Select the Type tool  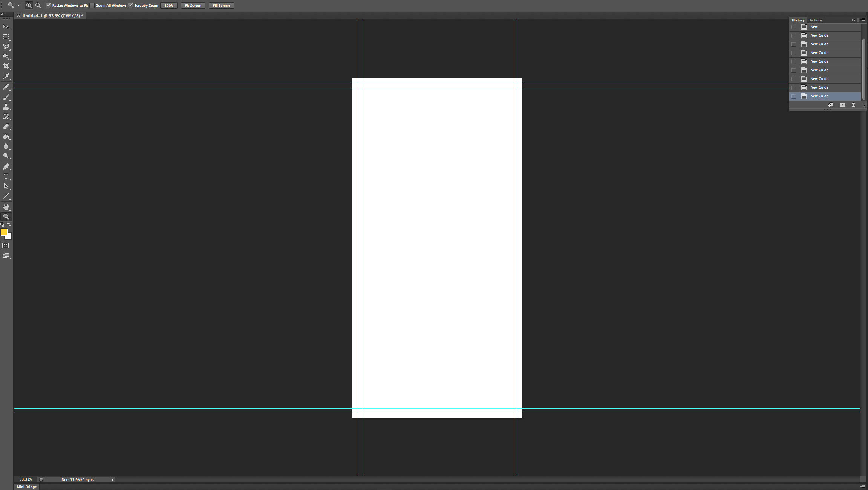tap(6, 176)
